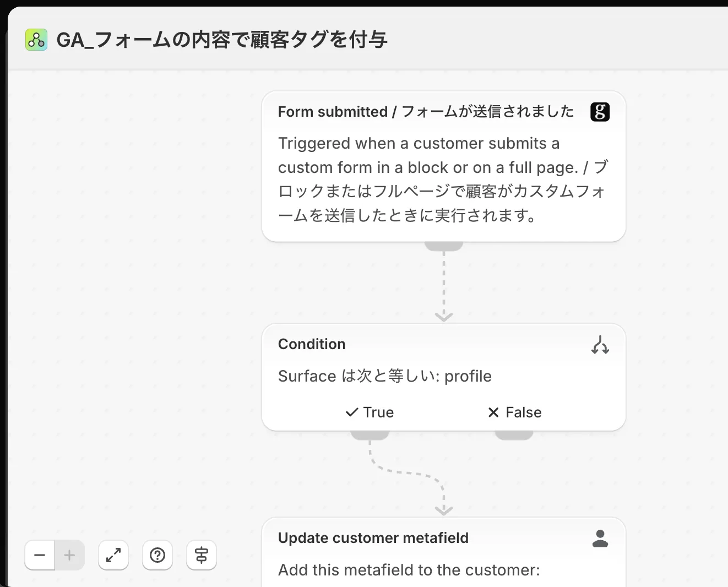This screenshot has width=728, height=587.
Task: Click the trigger card output connector handle
Action: (444, 246)
